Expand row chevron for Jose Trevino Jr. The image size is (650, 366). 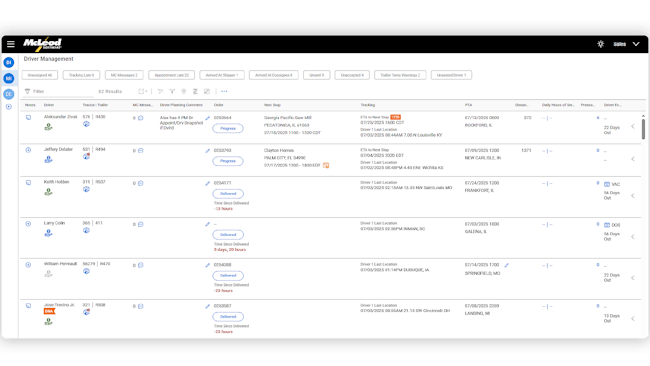[633, 319]
